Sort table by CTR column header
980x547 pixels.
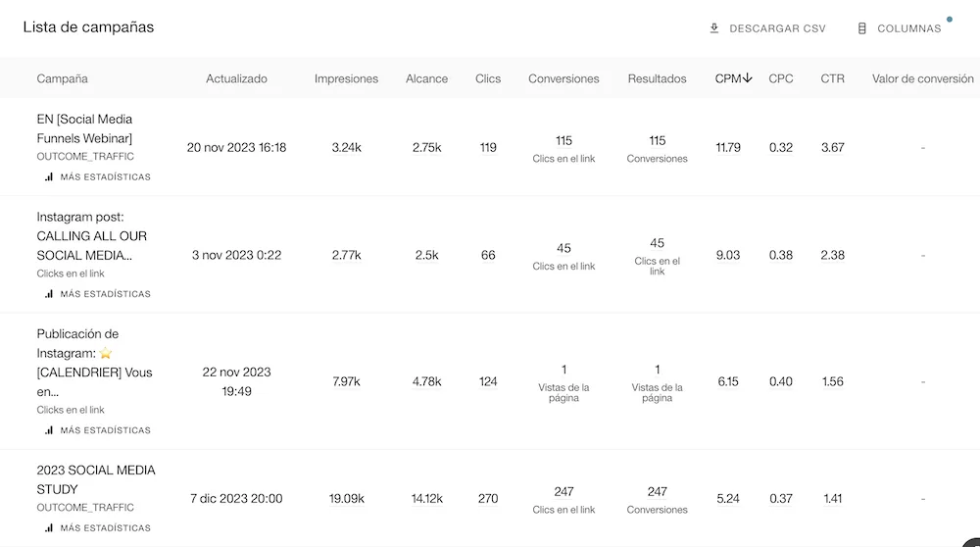point(832,78)
